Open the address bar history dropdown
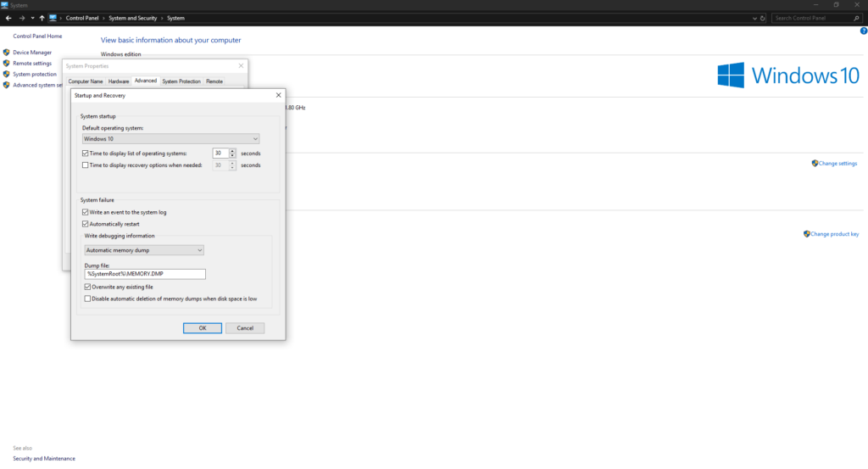 tap(754, 19)
